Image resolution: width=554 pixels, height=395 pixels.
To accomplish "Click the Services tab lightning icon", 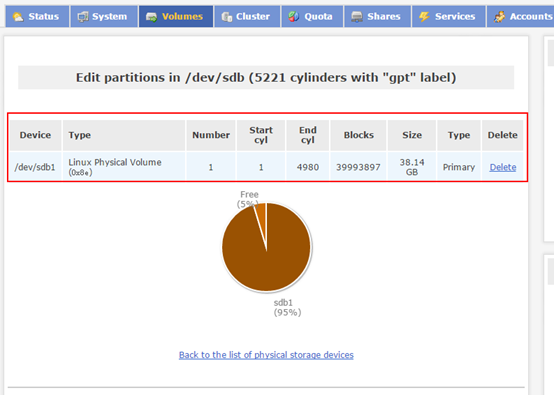I will (x=424, y=17).
